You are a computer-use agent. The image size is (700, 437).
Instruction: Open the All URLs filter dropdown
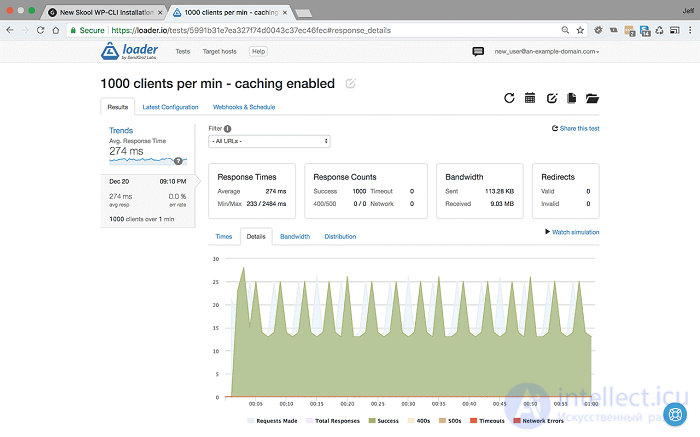[269, 141]
